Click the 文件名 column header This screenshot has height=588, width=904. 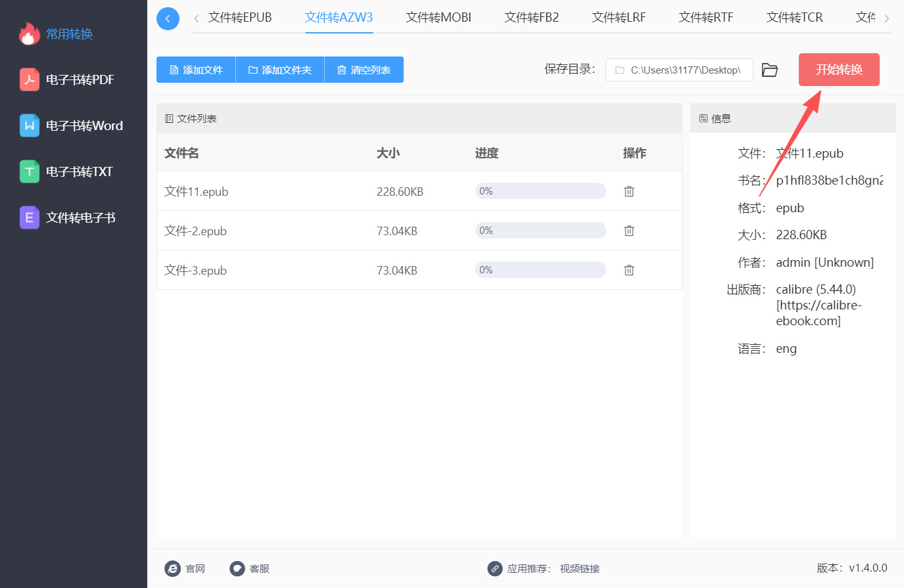point(181,153)
